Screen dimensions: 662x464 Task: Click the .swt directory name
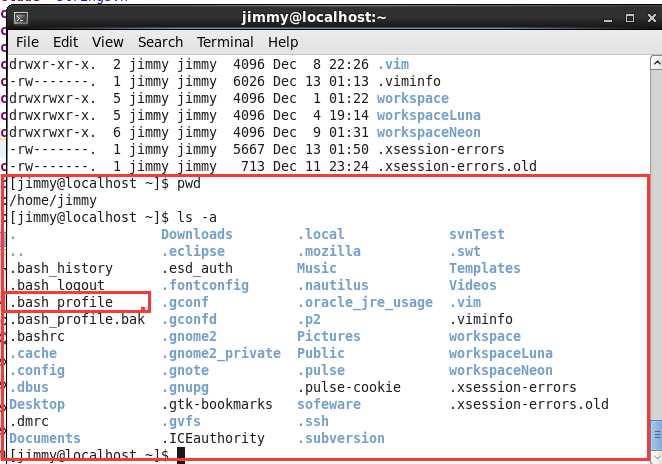(465, 252)
